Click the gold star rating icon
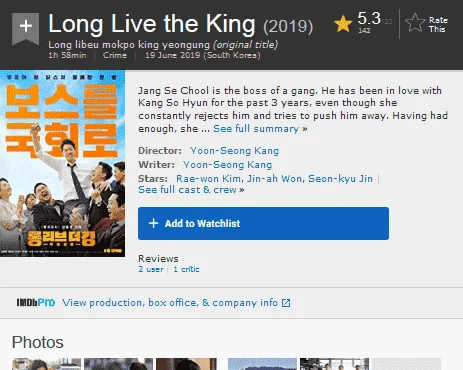 (x=343, y=24)
